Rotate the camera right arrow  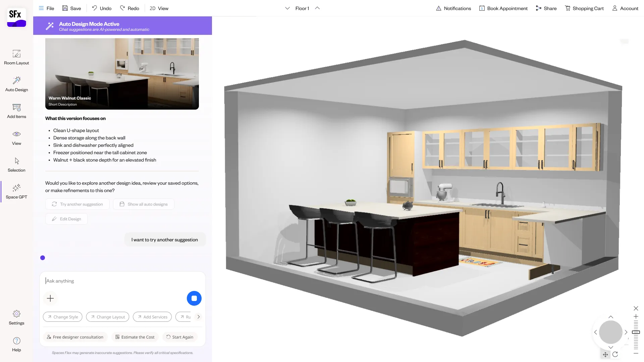pyautogui.click(x=626, y=332)
